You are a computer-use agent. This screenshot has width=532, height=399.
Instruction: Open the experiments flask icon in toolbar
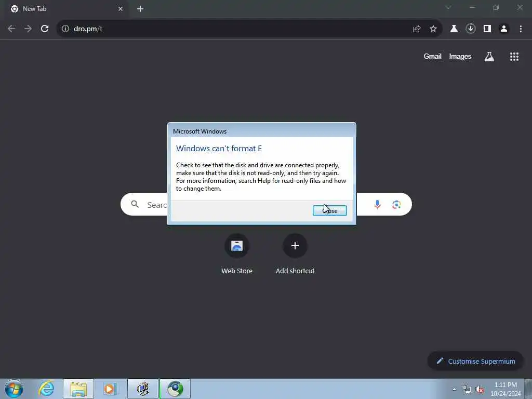454,29
